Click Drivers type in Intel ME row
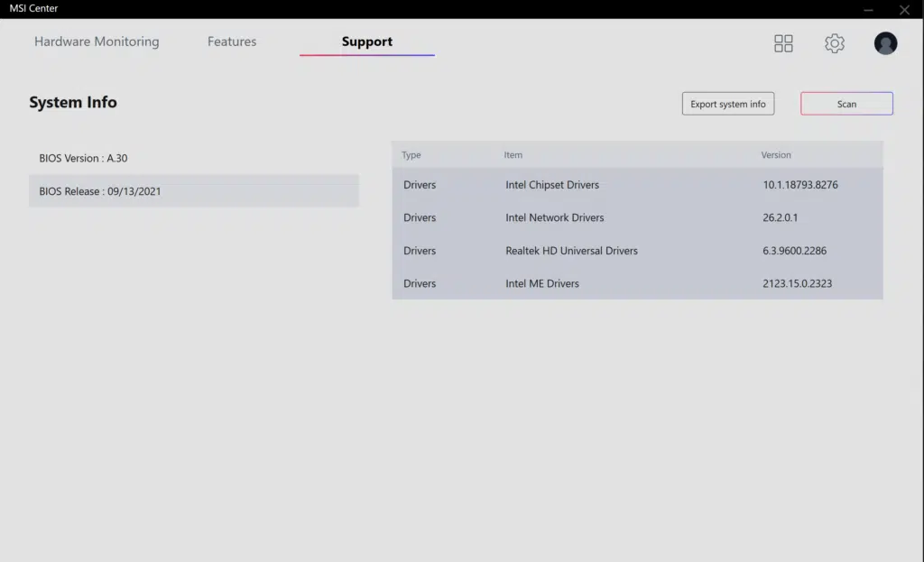The image size is (924, 562). 420,283
